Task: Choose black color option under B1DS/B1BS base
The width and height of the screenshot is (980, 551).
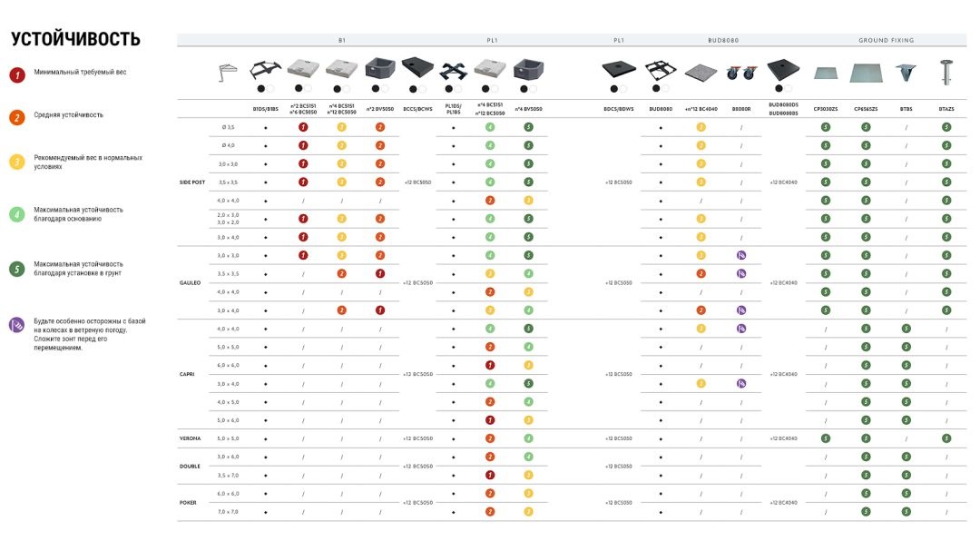Action: click(261, 89)
